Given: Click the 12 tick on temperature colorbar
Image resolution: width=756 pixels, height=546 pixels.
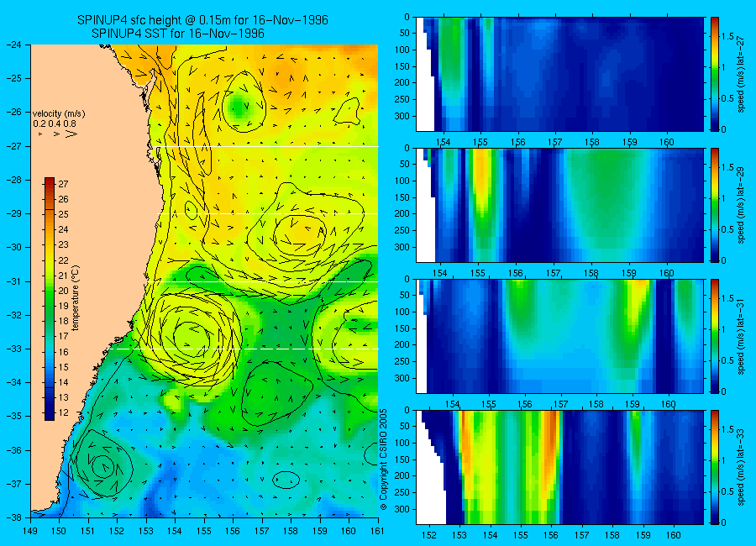Looking at the screenshot, I should tap(63, 413).
